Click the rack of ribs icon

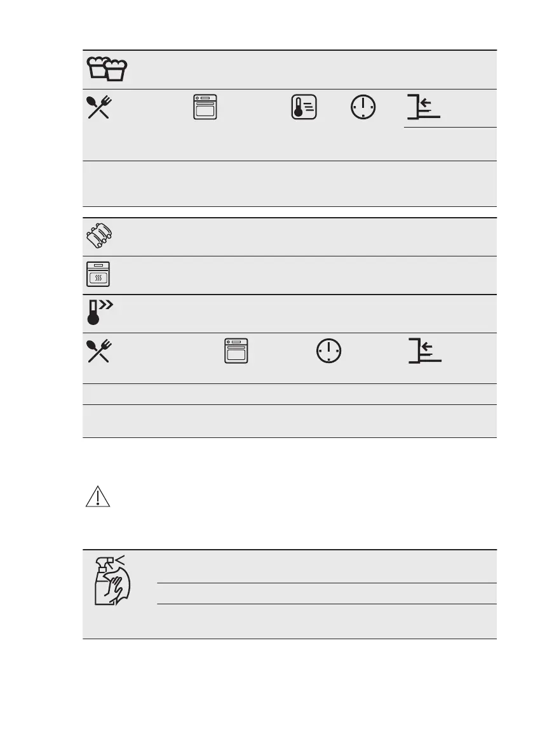pyautogui.click(x=99, y=235)
